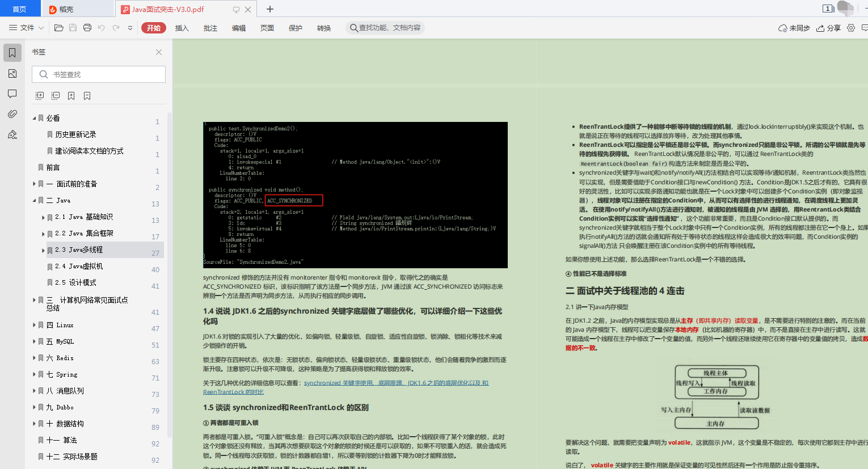Expand the 一 面试前的准备 bookmark
The height and width of the screenshot is (469, 868).
(34, 184)
